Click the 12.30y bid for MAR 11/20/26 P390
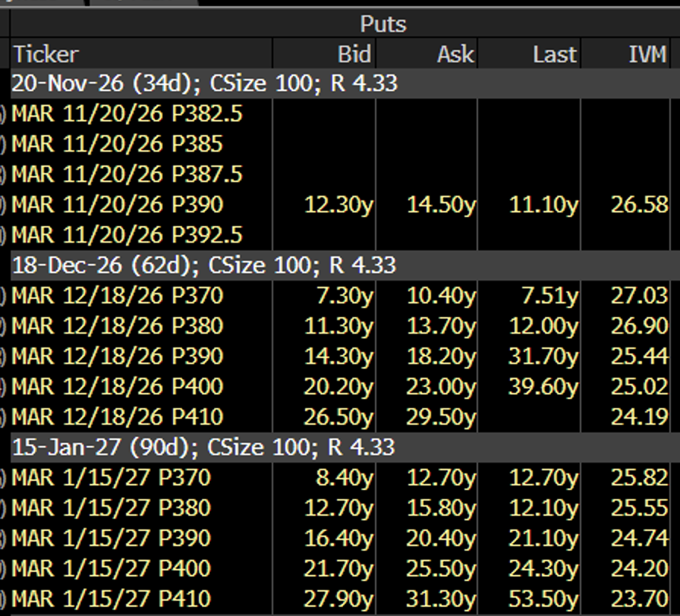The width and height of the screenshot is (680, 616). coord(338,205)
